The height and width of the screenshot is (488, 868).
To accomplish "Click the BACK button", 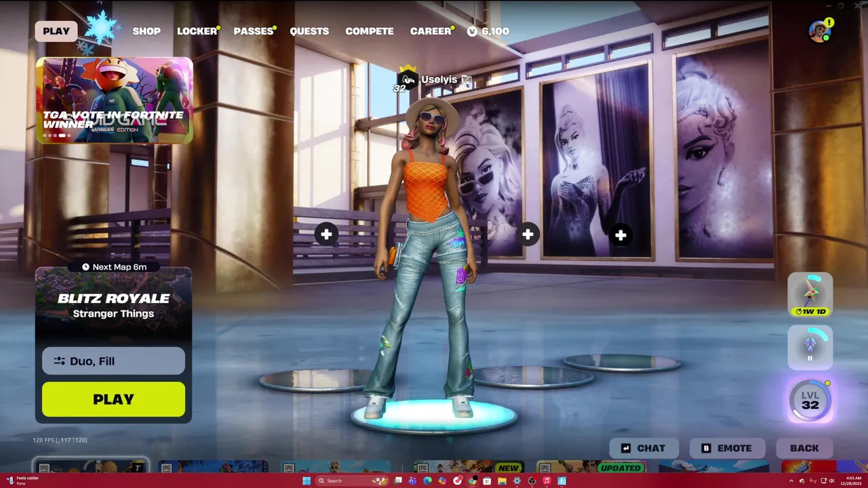I will 804,448.
